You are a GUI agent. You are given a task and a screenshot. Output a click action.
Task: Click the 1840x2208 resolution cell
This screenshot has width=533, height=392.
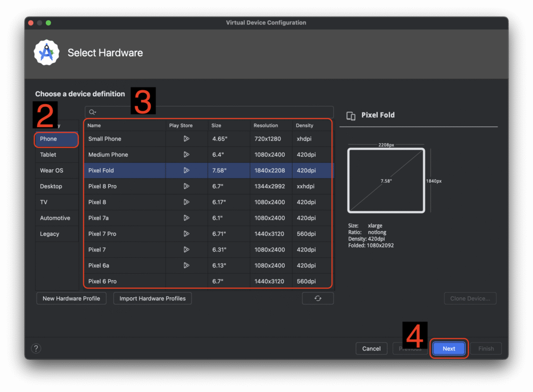coord(270,170)
